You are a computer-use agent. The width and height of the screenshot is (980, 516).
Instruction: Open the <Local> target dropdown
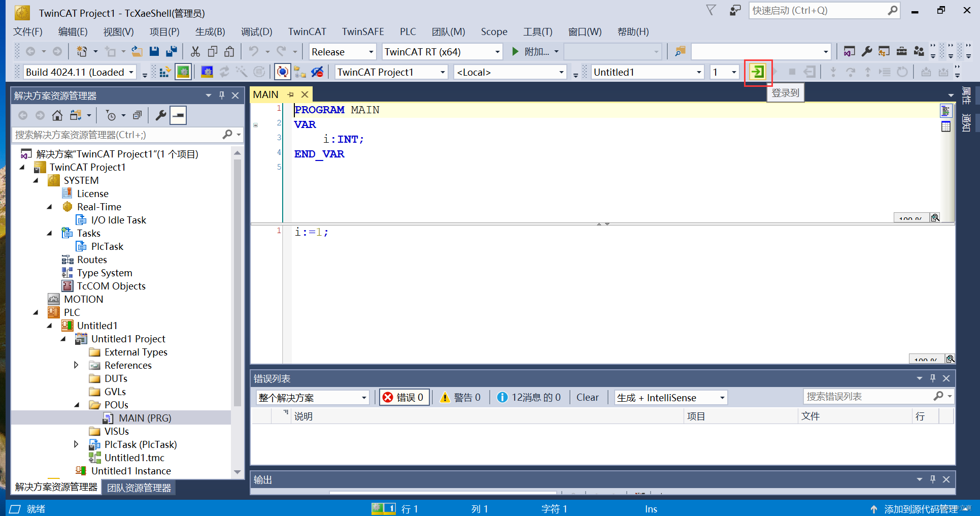(510, 72)
